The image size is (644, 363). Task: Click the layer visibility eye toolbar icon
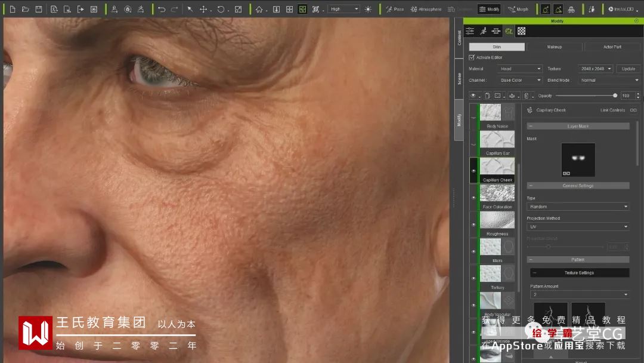[x=473, y=96]
